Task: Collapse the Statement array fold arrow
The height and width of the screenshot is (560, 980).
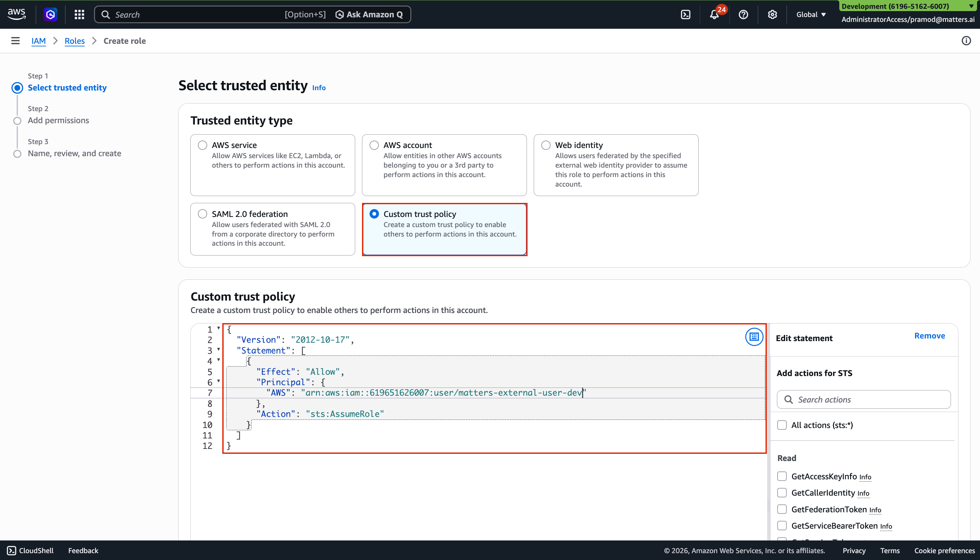Action: tap(219, 350)
